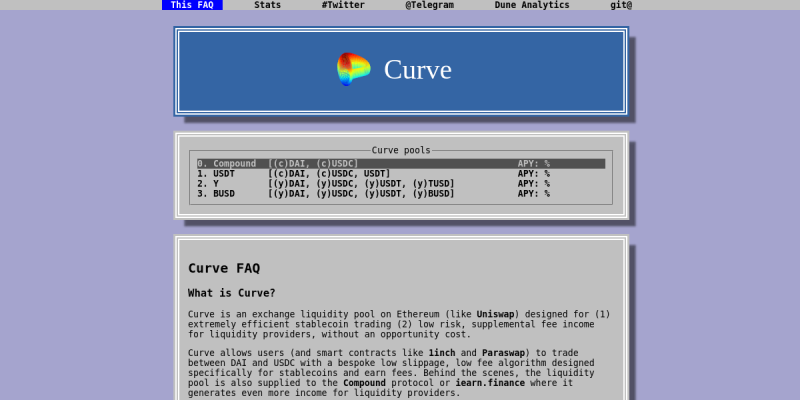Screen dimensions: 800x400
Task: Click the APY value in BUSD row
Action: pos(533,193)
